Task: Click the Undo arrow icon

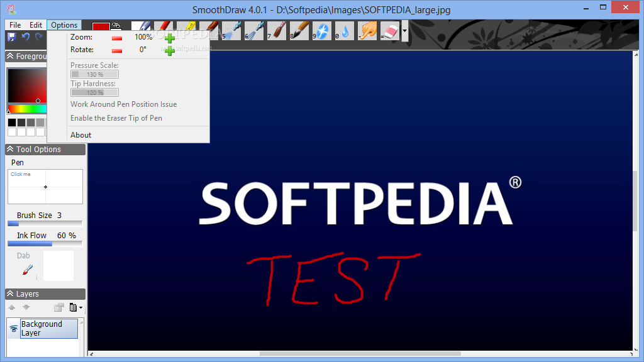Action: [25, 37]
